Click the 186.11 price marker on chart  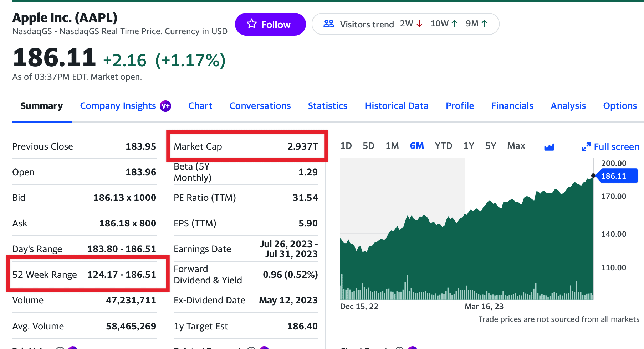(617, 176)
